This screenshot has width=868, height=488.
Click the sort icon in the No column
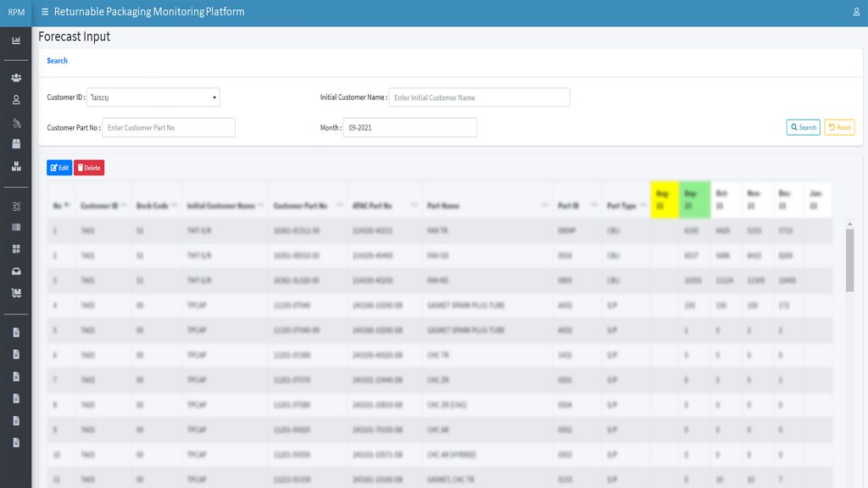pyautogui.click(x=67, y=205)
